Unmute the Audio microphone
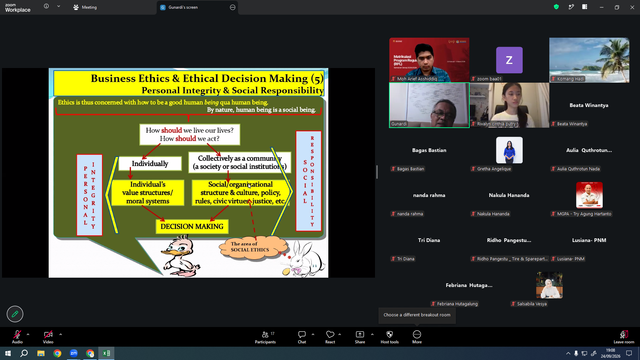Viewport: 640px width, 360px height. tap(17, 337)
